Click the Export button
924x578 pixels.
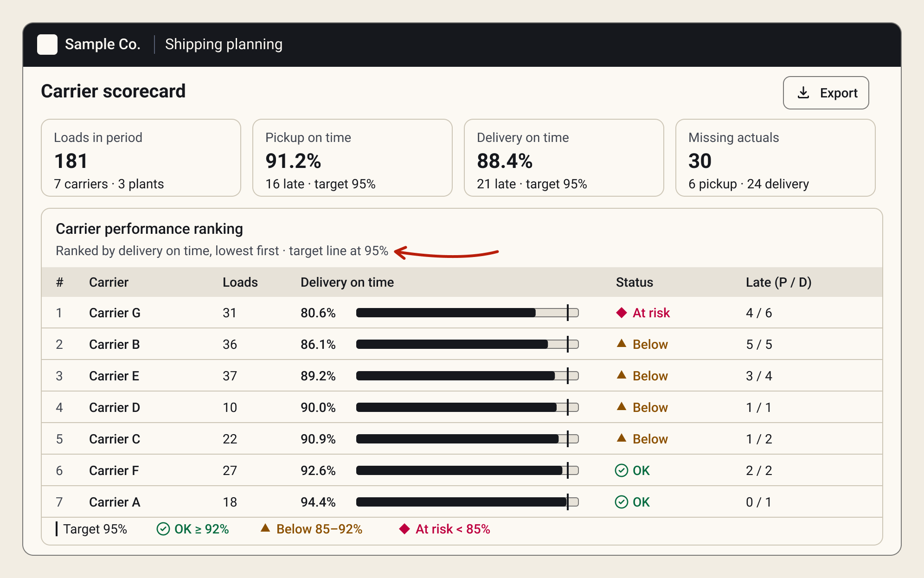pos(826,93)
